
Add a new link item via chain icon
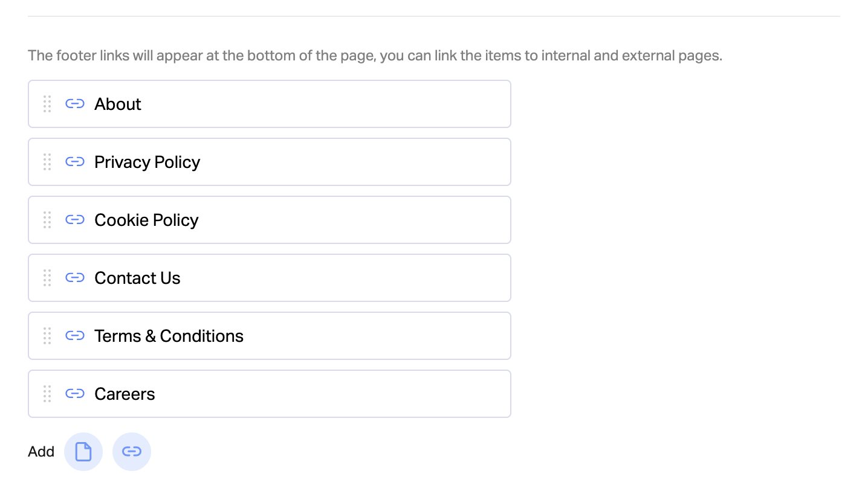click(132, 452)
